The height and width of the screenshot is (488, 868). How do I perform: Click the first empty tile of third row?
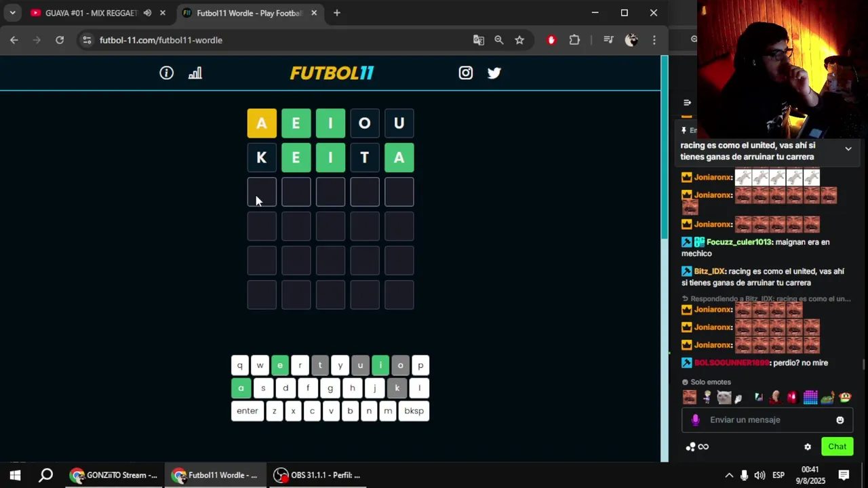pos(262,192)
